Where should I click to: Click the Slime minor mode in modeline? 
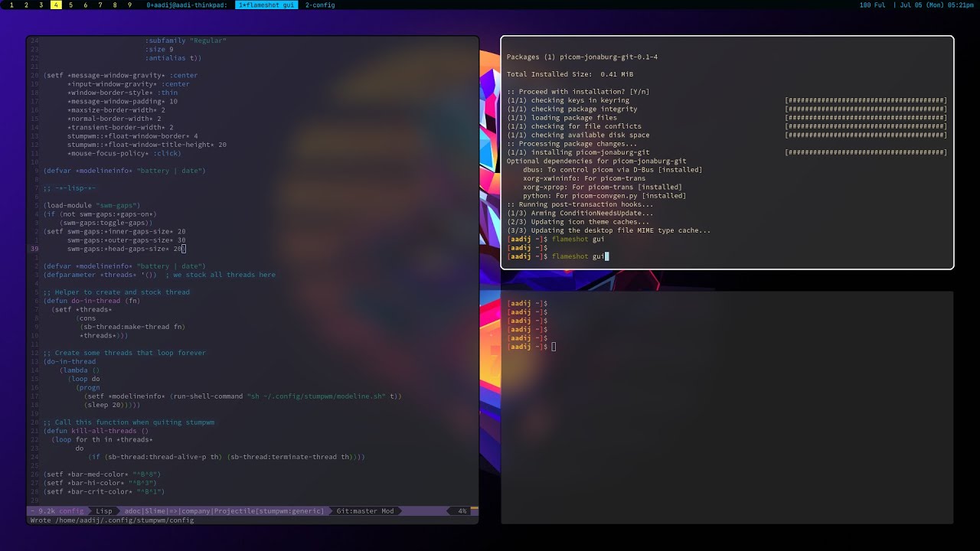click(155, 510)
